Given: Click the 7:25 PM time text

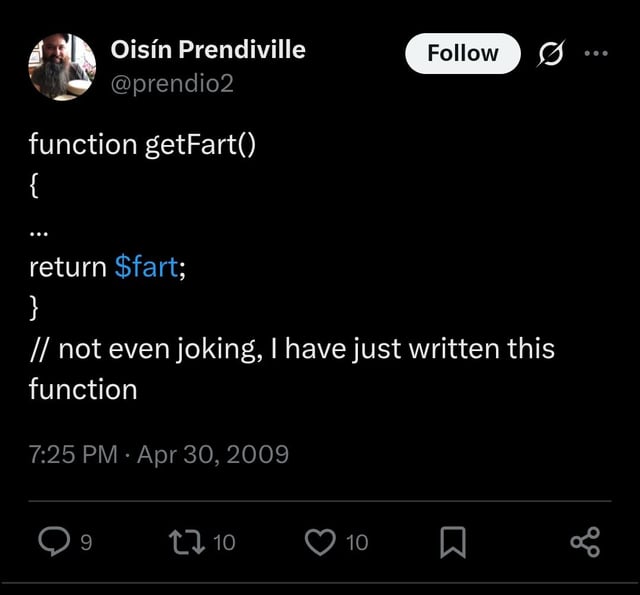Looking at the screenshot, I should coord(73,455).
